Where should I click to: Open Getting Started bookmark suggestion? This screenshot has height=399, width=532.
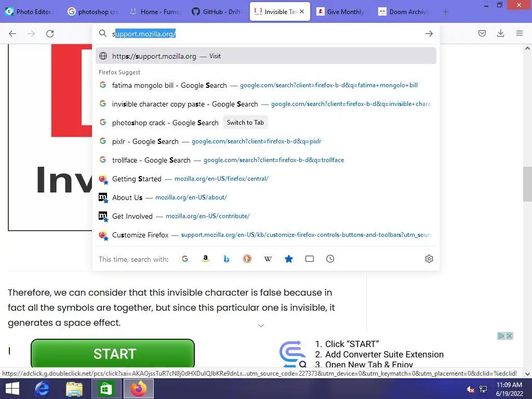266,179
